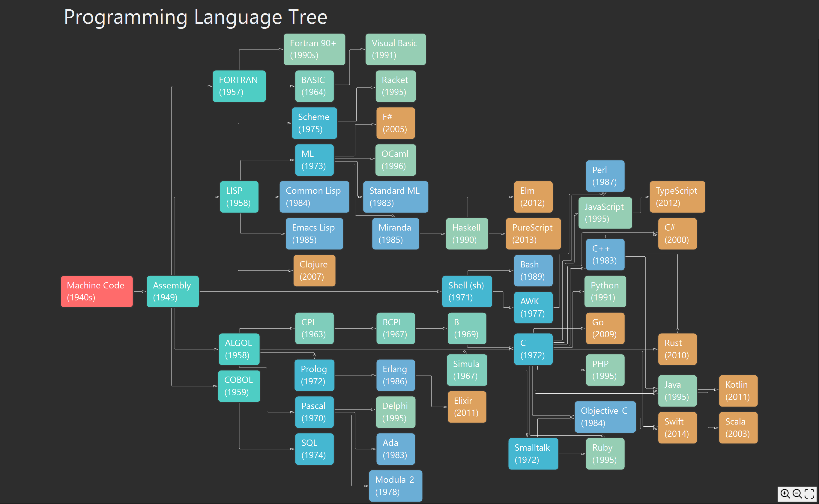Select the Assembly (1949) node
Viewport: 819px width, 504px height.
pos(173,291)
